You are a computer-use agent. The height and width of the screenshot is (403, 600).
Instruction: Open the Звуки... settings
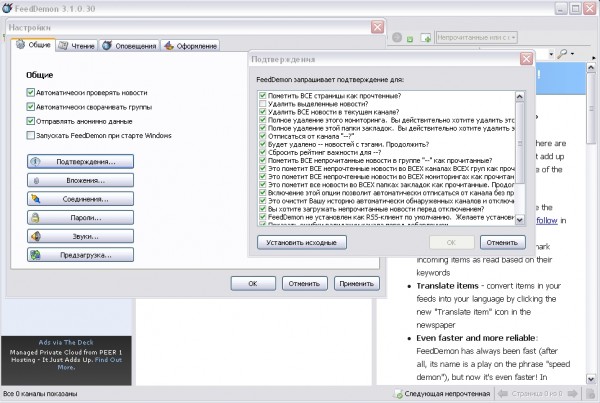pos(80,236)
